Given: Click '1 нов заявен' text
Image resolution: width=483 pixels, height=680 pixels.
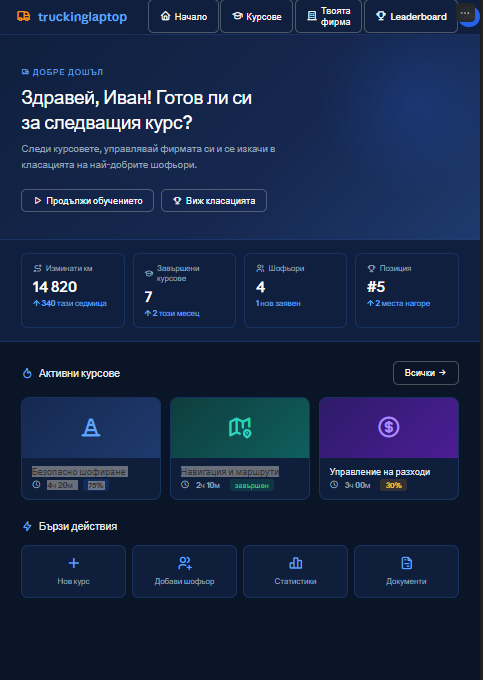Looking at the screenshot, I should pos(278,303).
